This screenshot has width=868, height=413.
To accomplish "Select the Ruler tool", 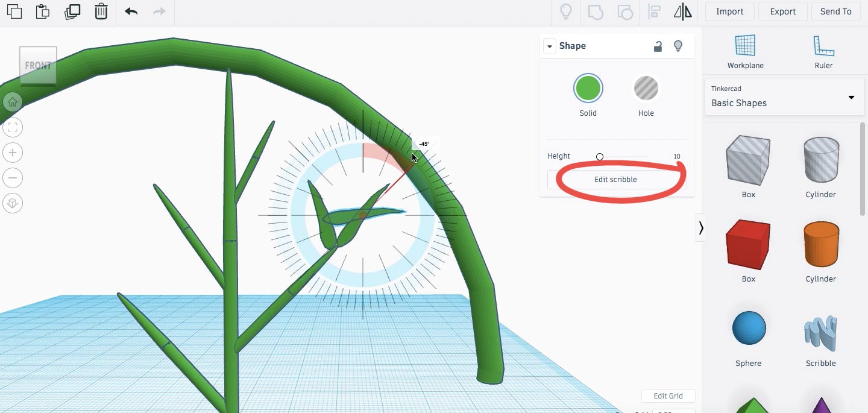I will [x=823, y=52].
